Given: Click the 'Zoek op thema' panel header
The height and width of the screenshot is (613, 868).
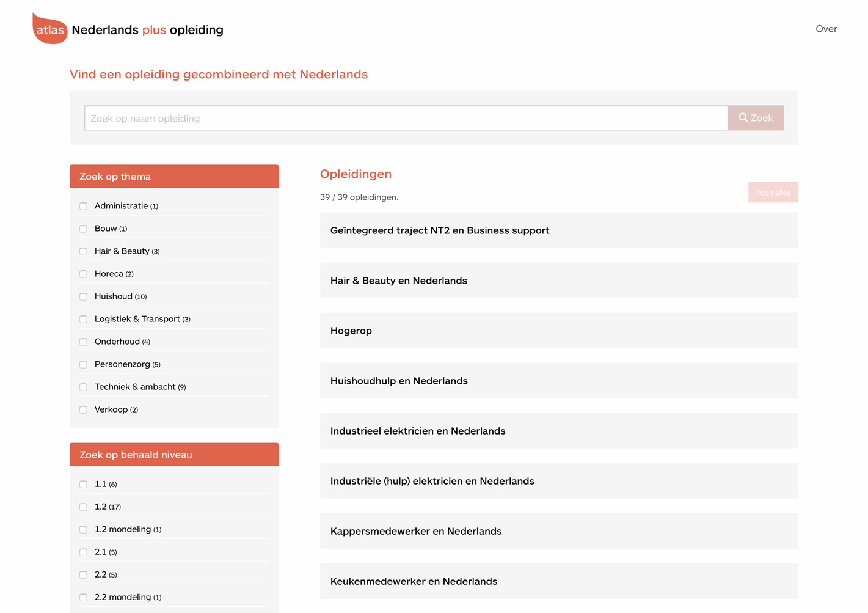Looking at the screenshot, I should coord(174,177).
